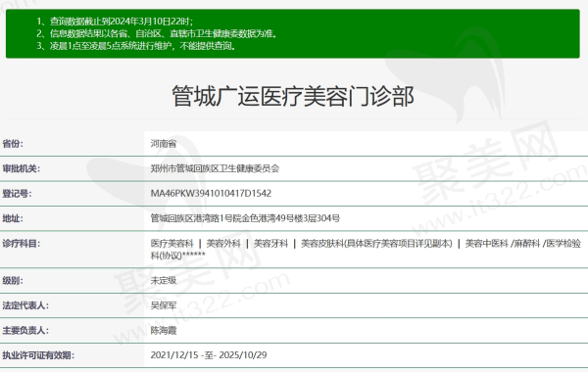Click the 登记号 label
Image resolution: width=588 pixels, height=372 pixels.
click(17, 194)
